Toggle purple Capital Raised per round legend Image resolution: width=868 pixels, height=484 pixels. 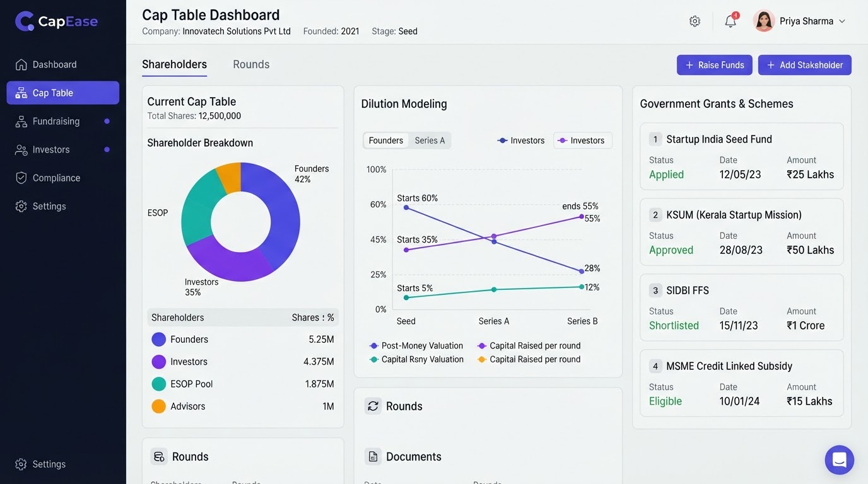(x=529, y=346)
